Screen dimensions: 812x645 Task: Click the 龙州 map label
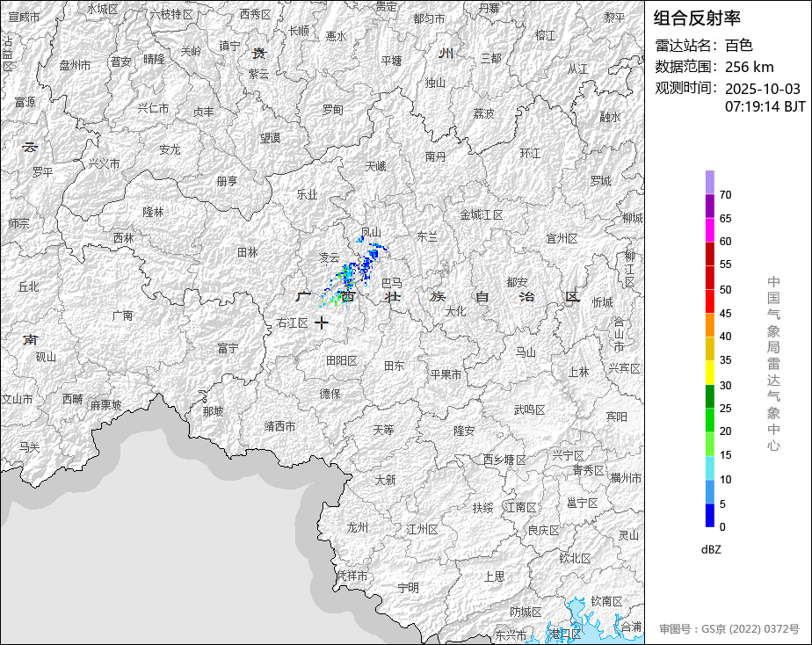pyautogui.click(x=358, y=527)
